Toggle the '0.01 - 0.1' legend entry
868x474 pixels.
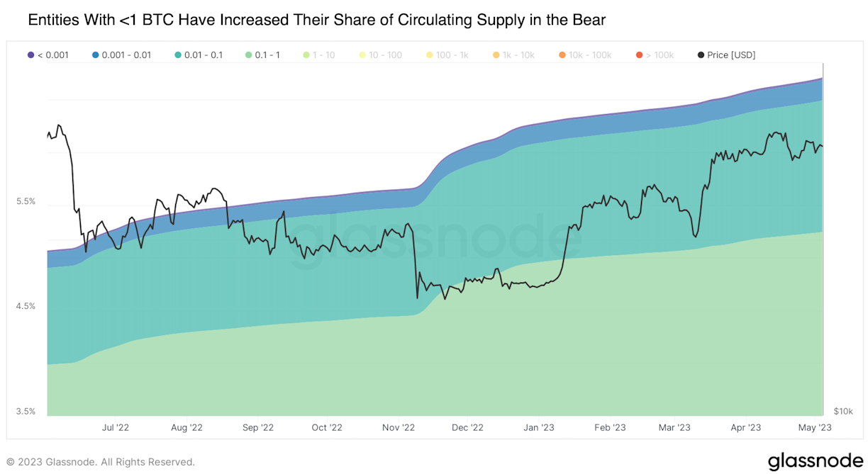pyautogui.click(x=198, y=55)
